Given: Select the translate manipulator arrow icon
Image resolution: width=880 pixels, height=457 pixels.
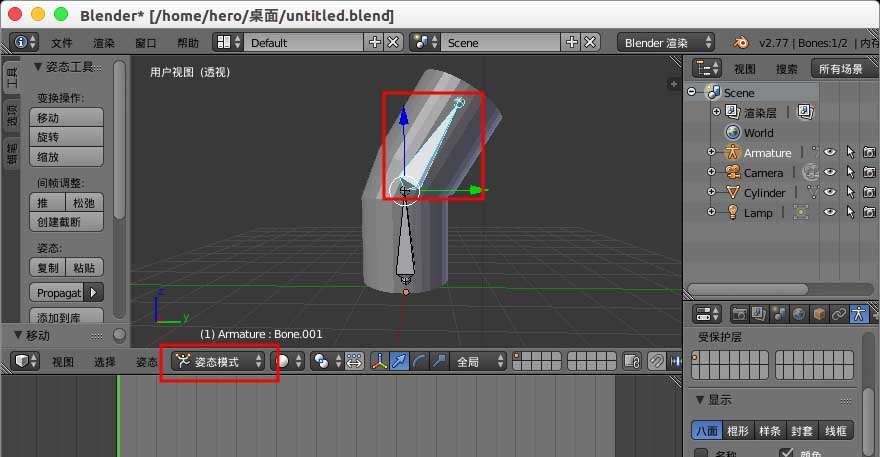Looking at the screenshot, I should pos(399,362).
